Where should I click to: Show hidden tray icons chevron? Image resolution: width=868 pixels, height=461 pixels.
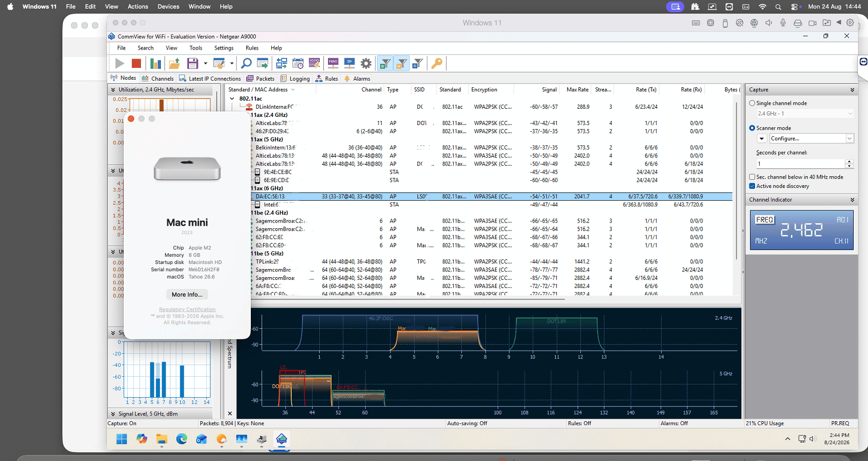pyautogui.click(x=788, y=439)
